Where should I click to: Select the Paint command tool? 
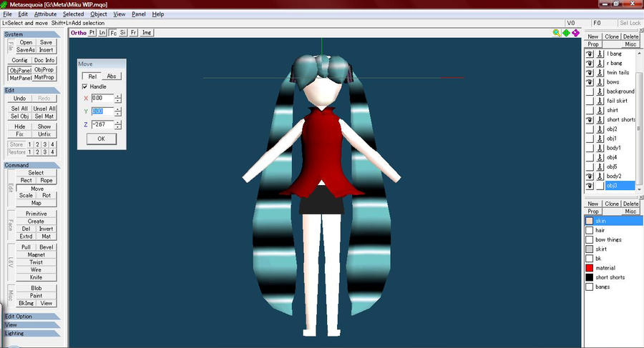click(36, 295)
